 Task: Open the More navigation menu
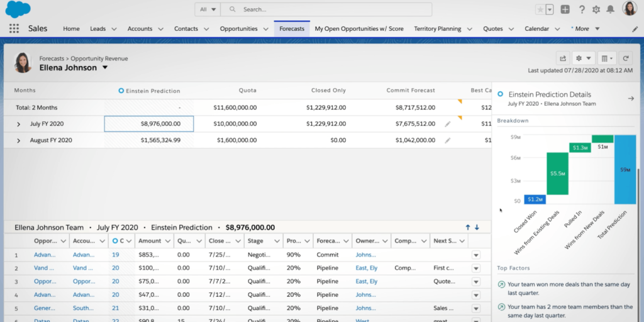[x=586, y=29]
